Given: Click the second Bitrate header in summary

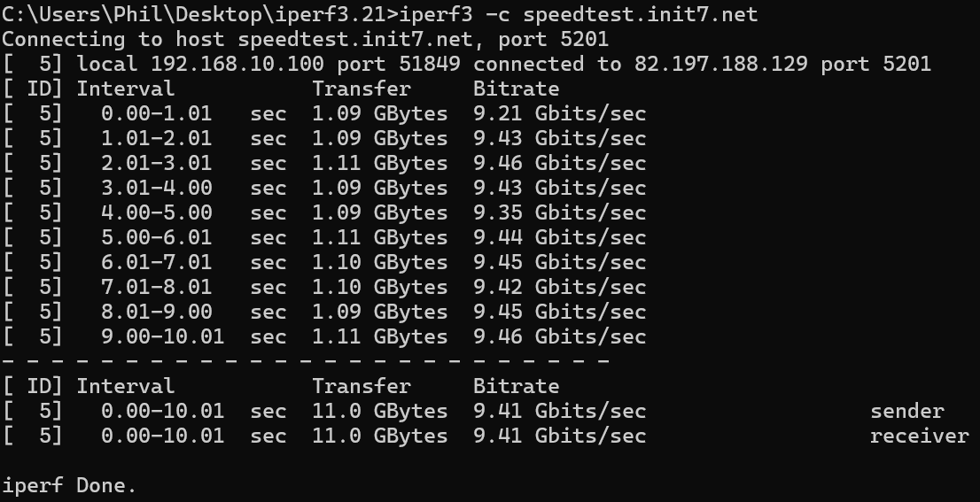Looking at the screenshot, I should 516,386.
